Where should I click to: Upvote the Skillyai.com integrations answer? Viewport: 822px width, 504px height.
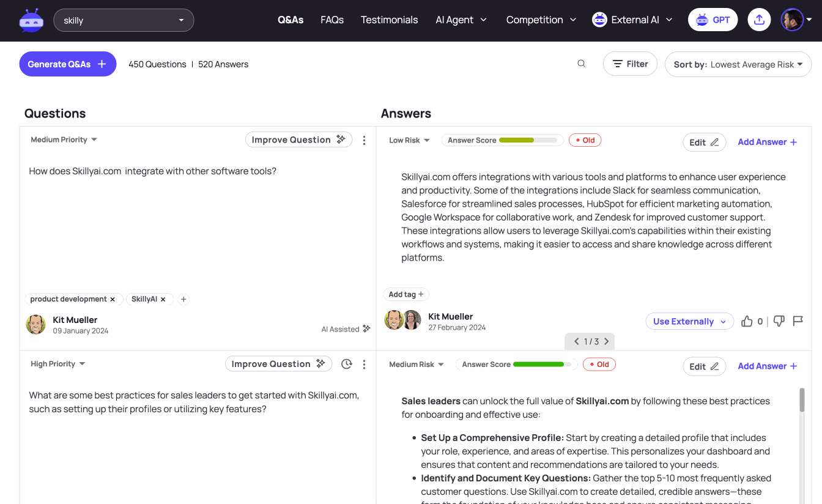point(747,321)
